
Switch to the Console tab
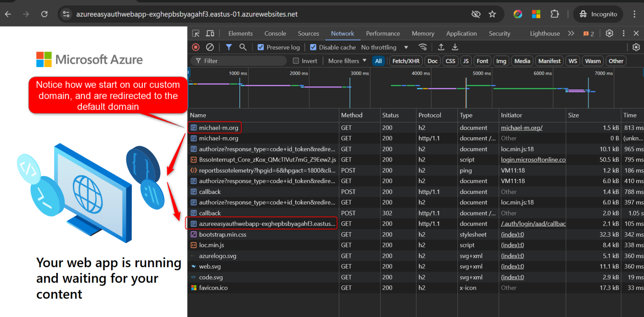[275, 34]
